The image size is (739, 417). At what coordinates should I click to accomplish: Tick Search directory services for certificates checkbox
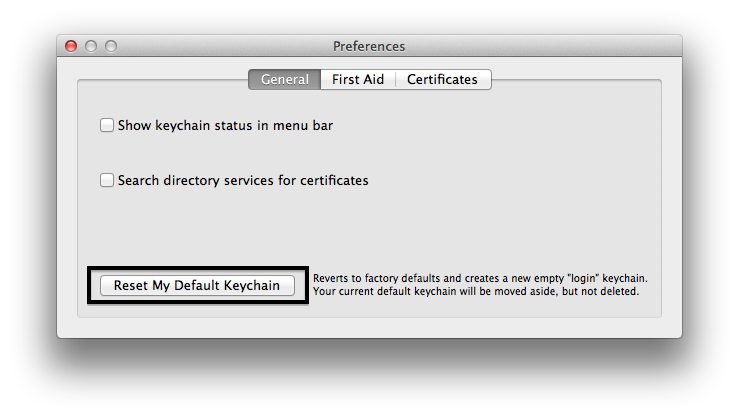point(107,181)
